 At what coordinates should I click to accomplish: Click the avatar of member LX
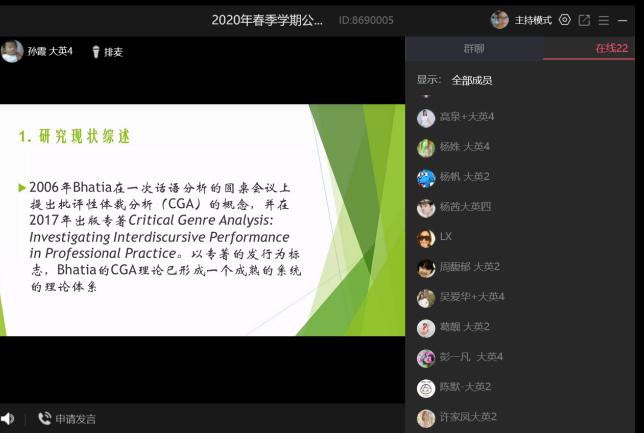(426, 237)
